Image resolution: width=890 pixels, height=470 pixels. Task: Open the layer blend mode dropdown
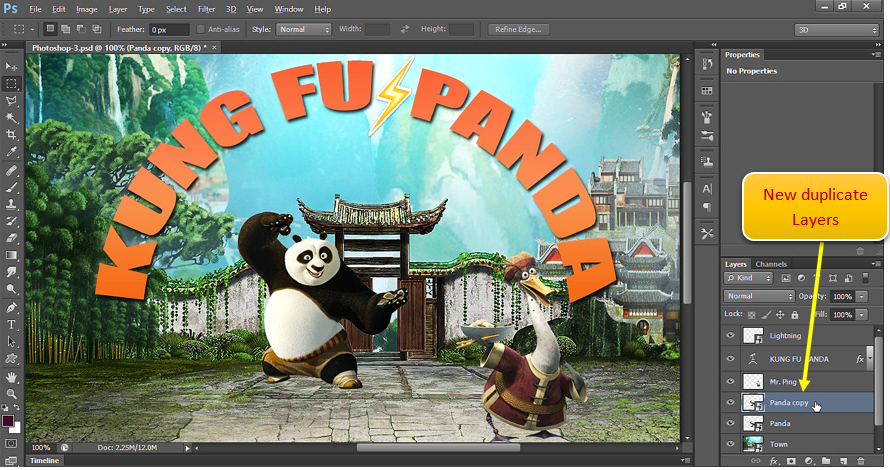point(759,296)
